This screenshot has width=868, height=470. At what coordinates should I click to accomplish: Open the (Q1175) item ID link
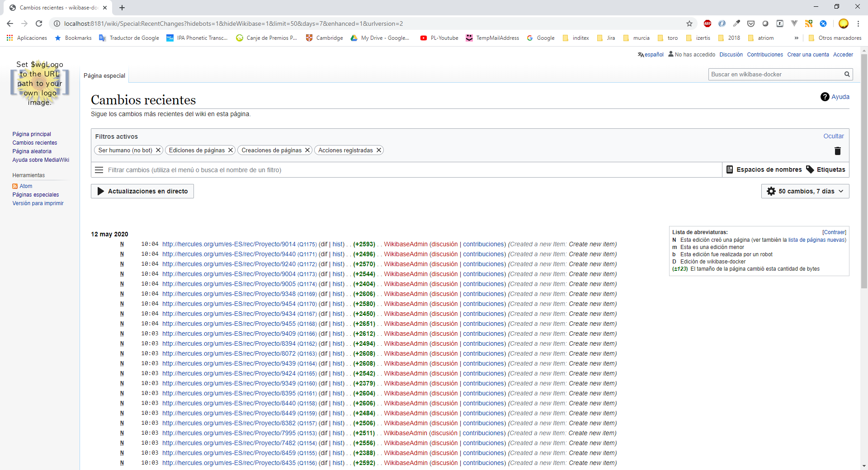tap(307, 244)
